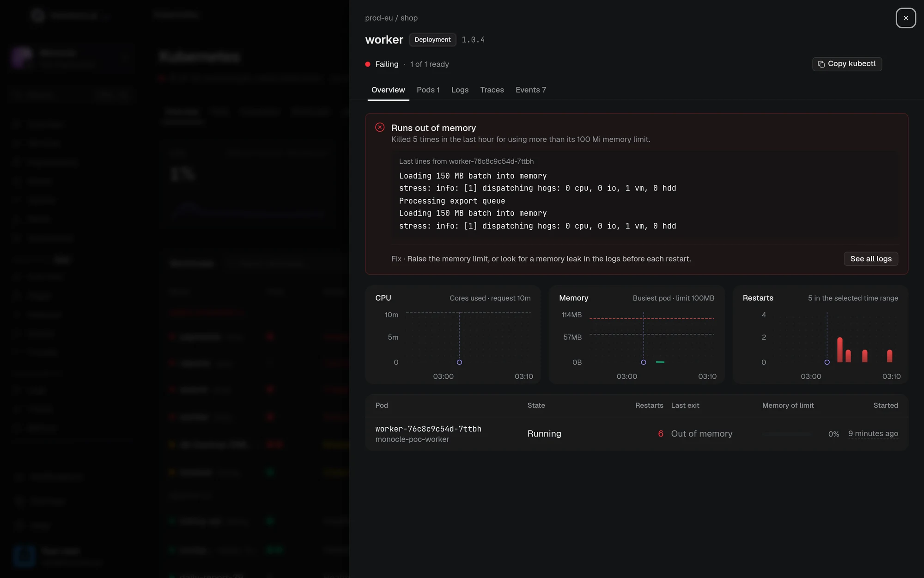Click 'Processing export queue' log line
The height and width of the screenshot is (578, 924).
(452, 201)
